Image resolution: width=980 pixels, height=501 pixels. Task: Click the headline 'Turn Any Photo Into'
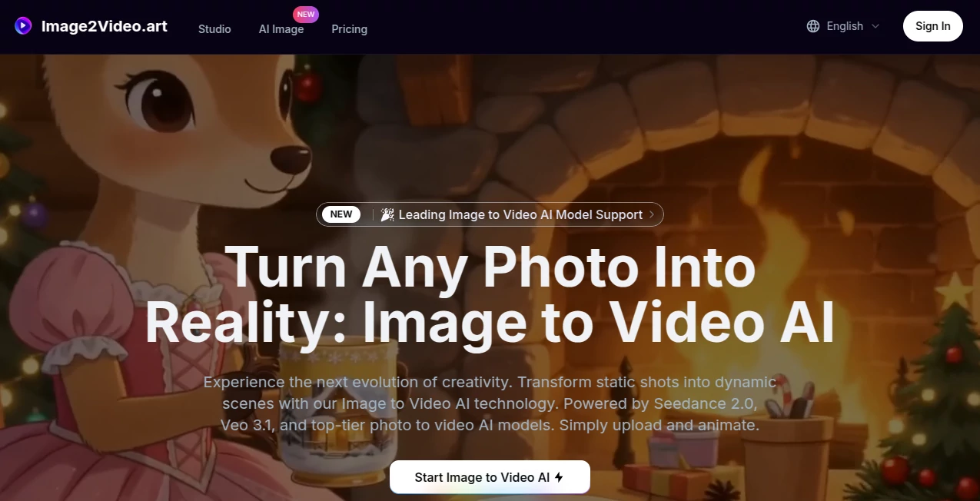[490, 266]
